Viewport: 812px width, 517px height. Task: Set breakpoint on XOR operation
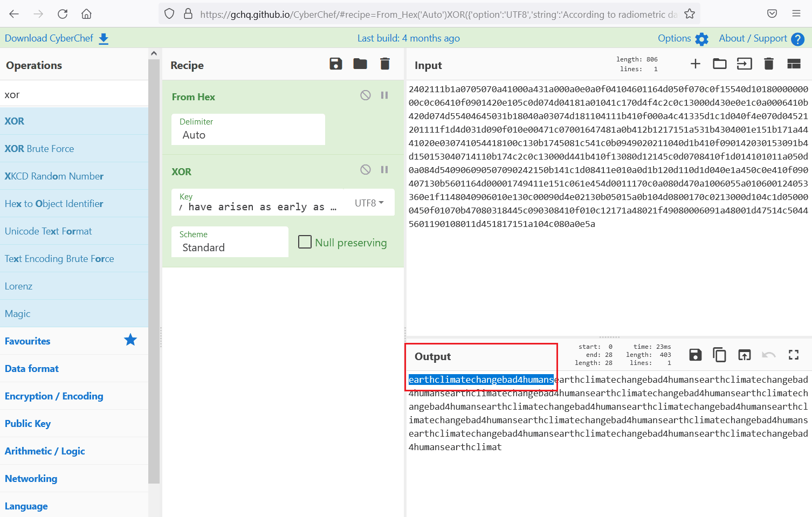[384, 170]
